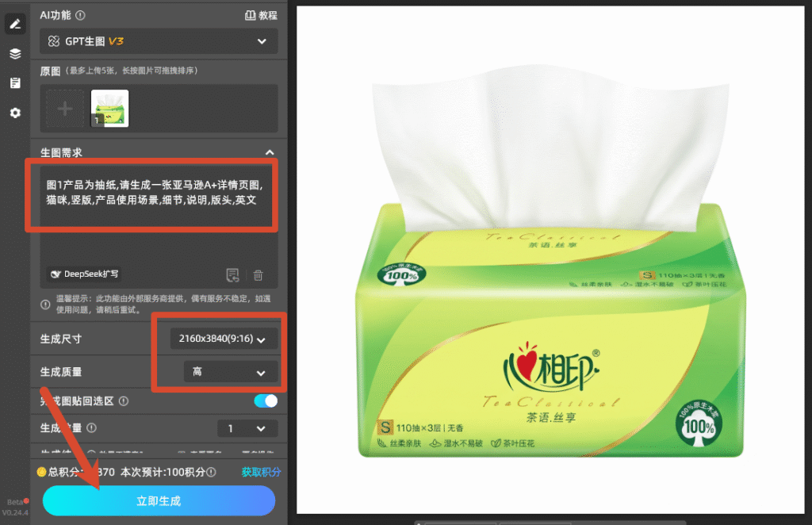812x525 pixels.
Task: Open the 生成数量 count dropdown
Action: click(x=247, y=428)
